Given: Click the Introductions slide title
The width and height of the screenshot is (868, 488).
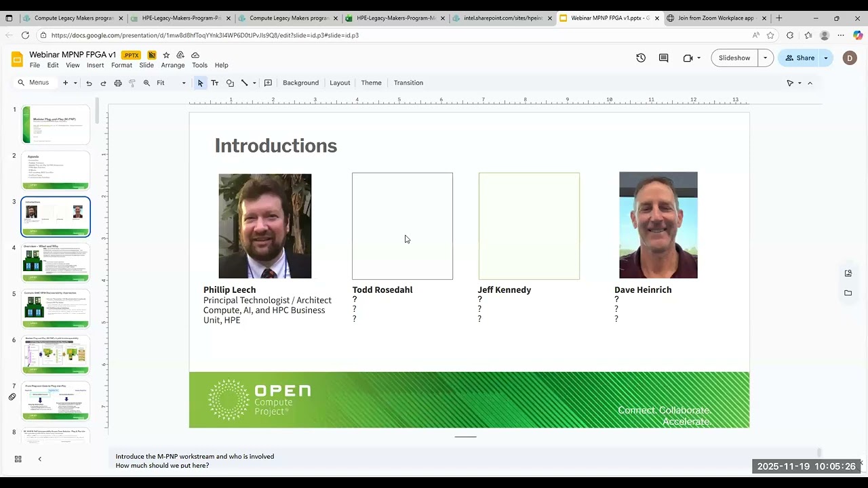Looking at the screenshot, I should [275, 146].
